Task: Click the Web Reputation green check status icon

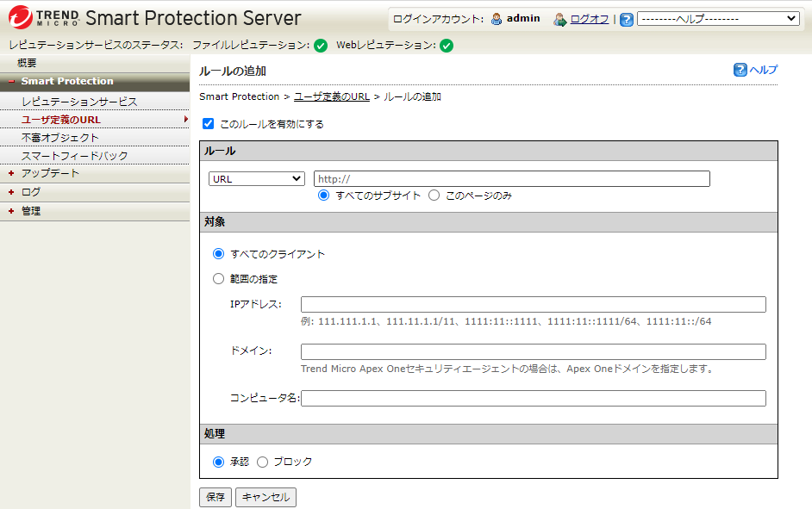Action: [x=447, y=45]
